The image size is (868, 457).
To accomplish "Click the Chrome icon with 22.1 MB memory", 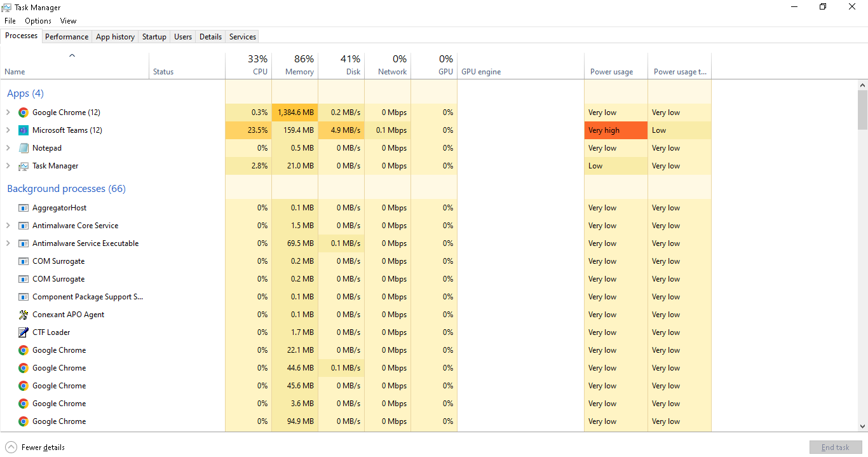I will click(24, 350).
